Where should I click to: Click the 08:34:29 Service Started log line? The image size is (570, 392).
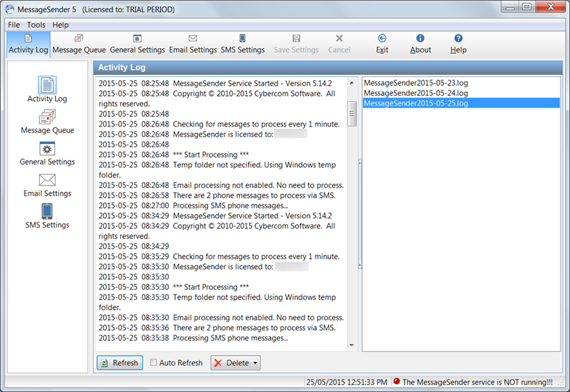(x=215, y=215)
